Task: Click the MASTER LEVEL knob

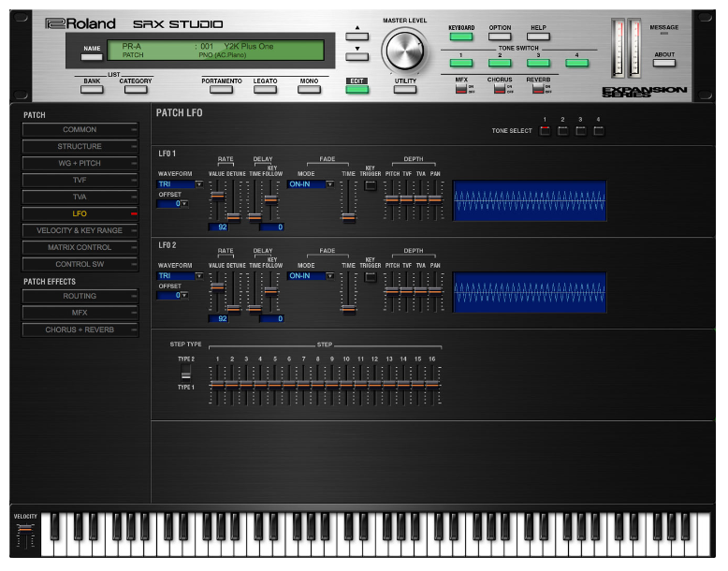Action: [x=404, y=51]
